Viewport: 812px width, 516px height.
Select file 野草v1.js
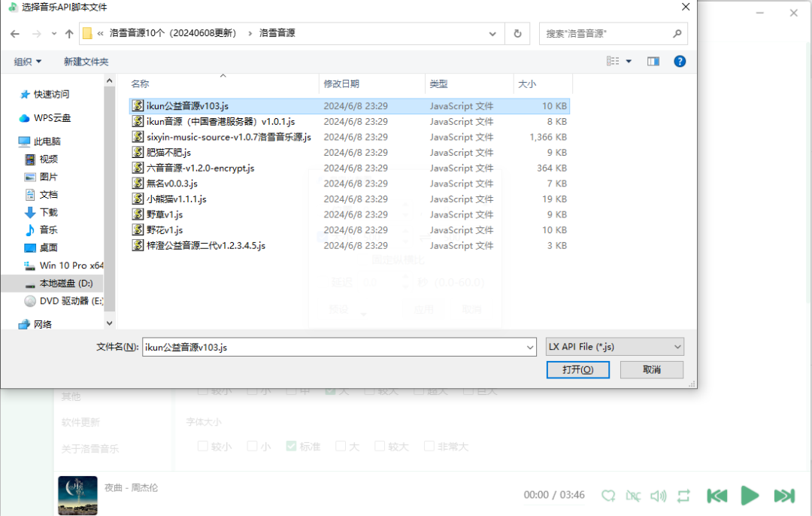point(350,214)
